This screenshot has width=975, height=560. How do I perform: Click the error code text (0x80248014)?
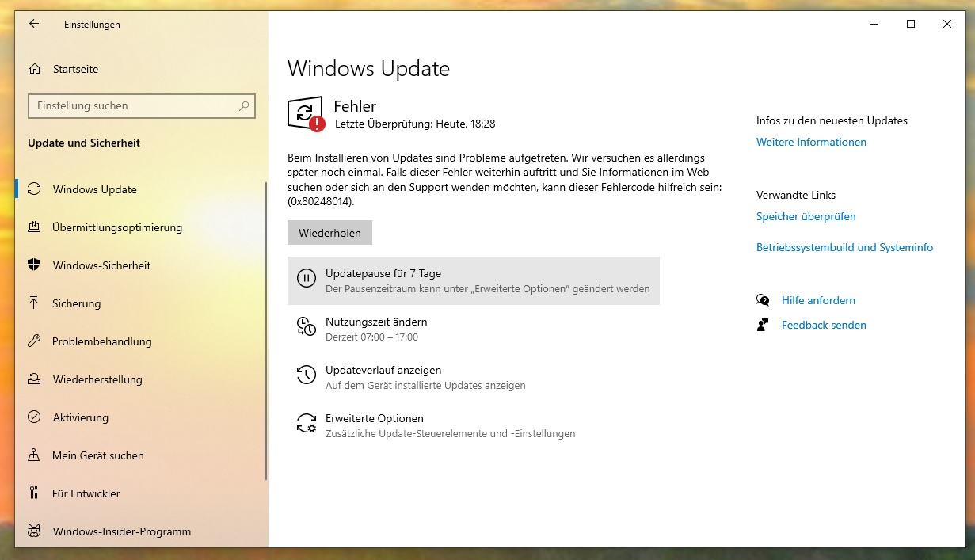coord(321,201)
